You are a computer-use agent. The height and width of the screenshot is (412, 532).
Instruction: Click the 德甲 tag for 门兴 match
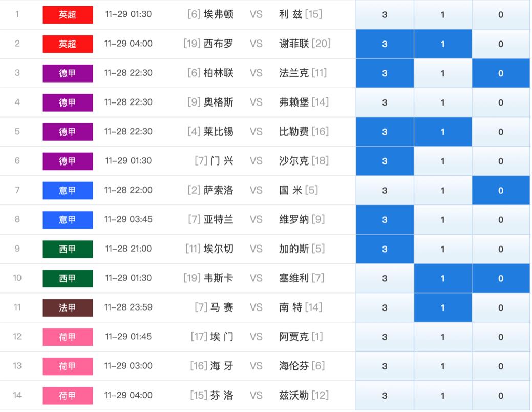click(68, 161)
